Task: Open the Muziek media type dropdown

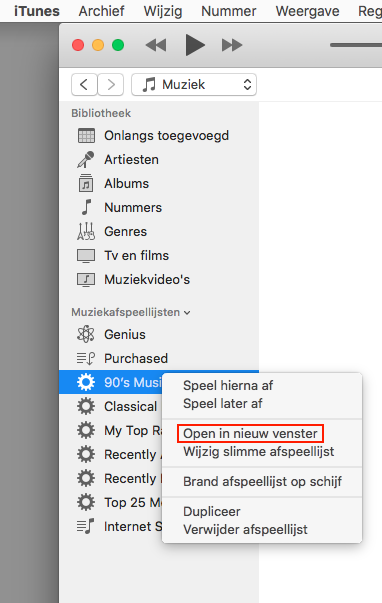Action: coord(194,85)
